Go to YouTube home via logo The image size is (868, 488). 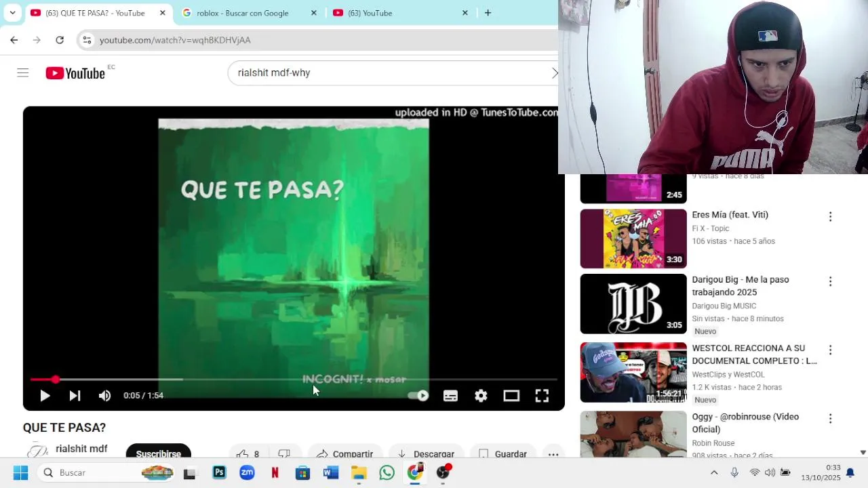(75, 73)
